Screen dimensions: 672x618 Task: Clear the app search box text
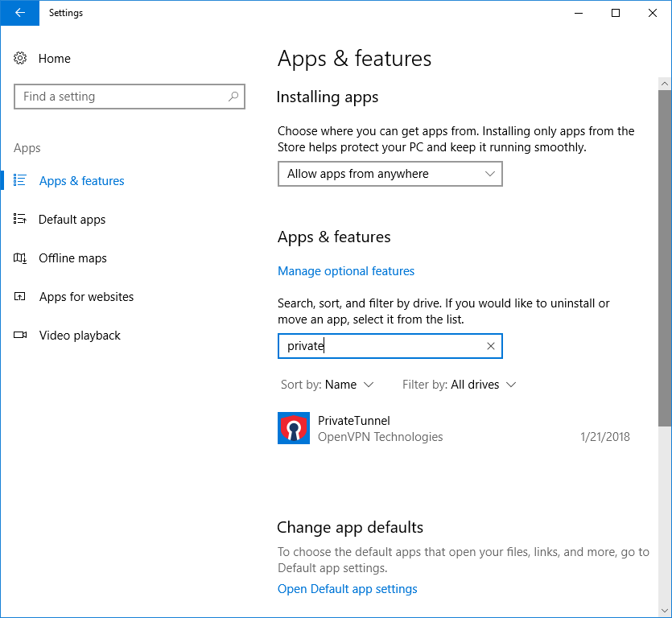point(491,346)
